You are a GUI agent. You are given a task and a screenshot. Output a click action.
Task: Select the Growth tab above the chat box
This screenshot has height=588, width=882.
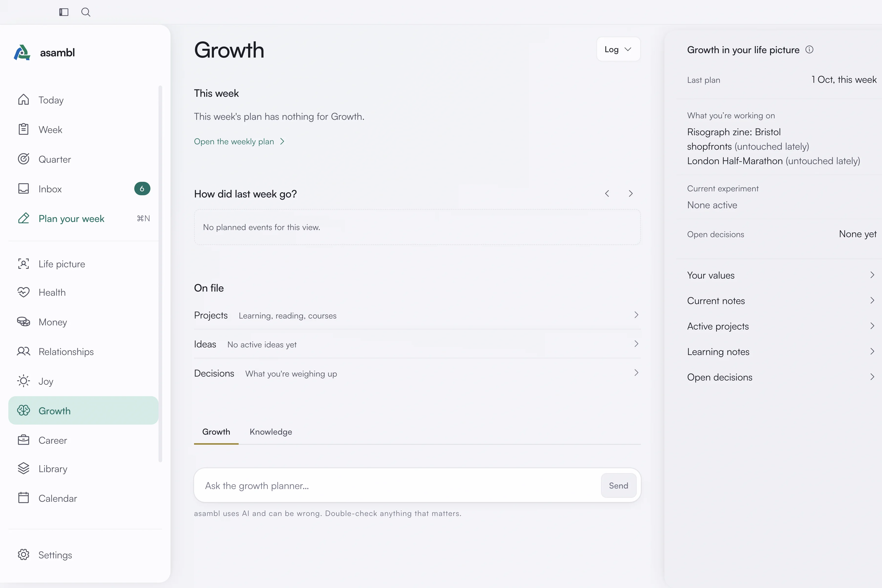[216, 432]
